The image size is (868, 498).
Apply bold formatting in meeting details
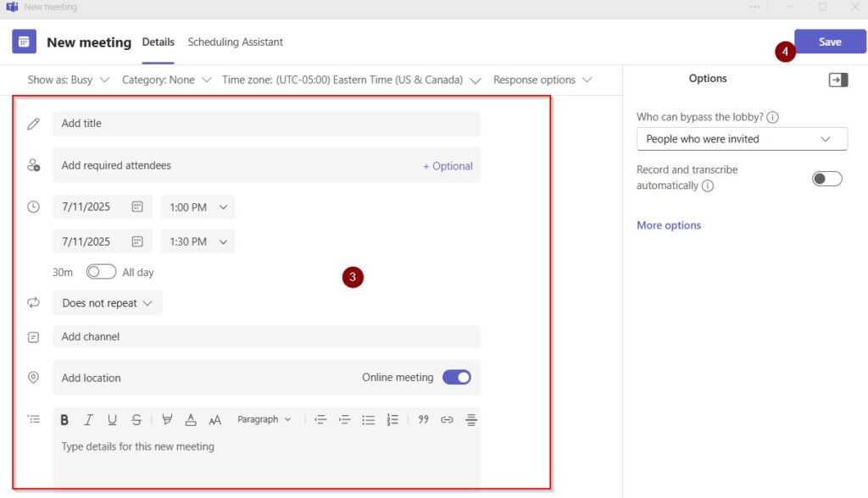pyautogui.click(x=64, y=420)
